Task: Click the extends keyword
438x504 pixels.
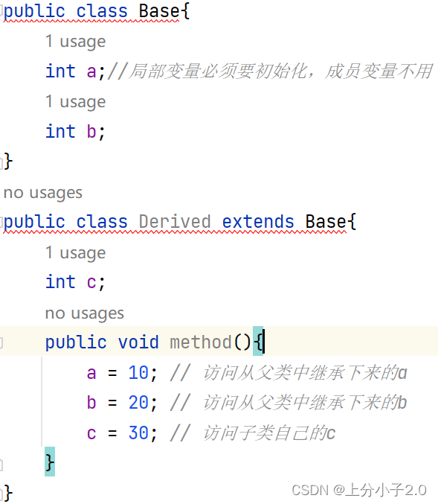Action: coord(258,222)
